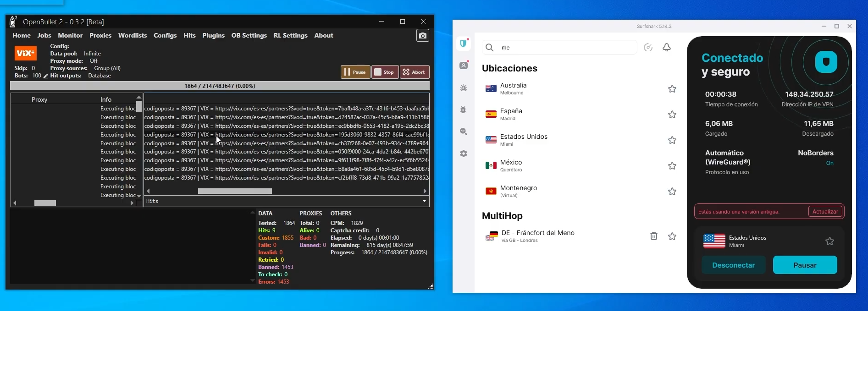
Task: Select hit row with token 7bafb48a
Action: click(287, 109)
